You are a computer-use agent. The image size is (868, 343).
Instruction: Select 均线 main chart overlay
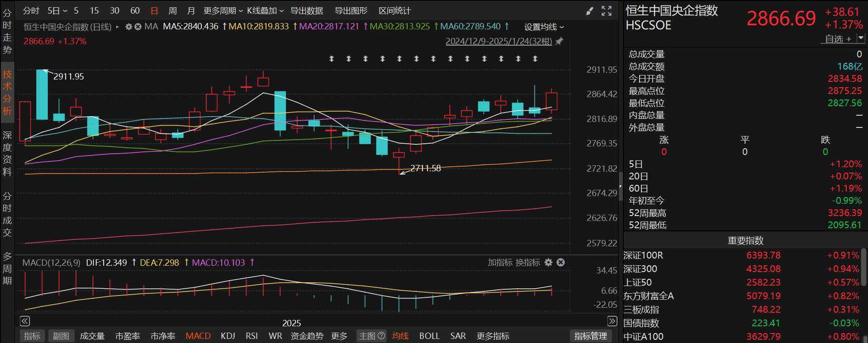tap(400, 336)
